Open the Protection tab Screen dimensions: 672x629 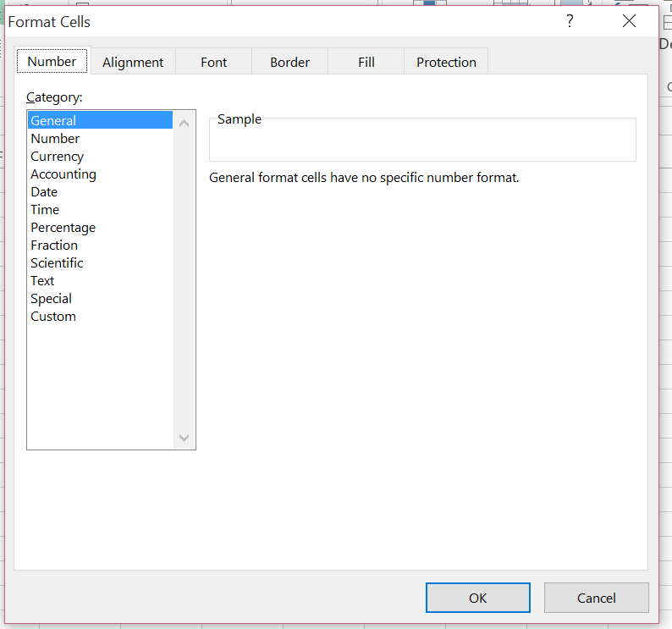coord(446,62)
